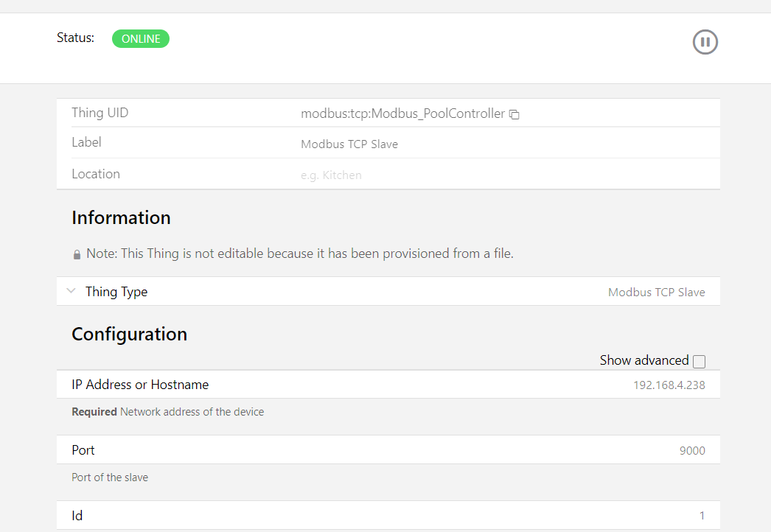The image size is (771, 532).
Task: Click the Port of the slave description
Action: click(110, 477)
